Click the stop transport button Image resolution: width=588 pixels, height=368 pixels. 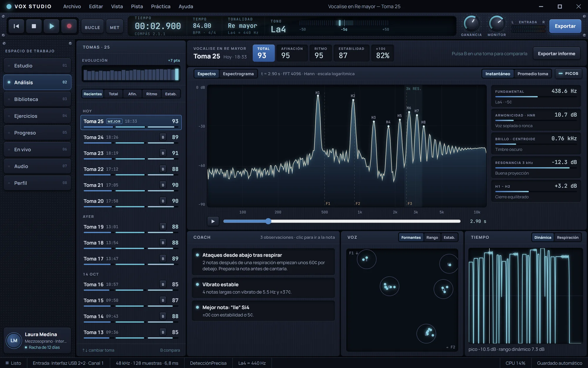34,26
